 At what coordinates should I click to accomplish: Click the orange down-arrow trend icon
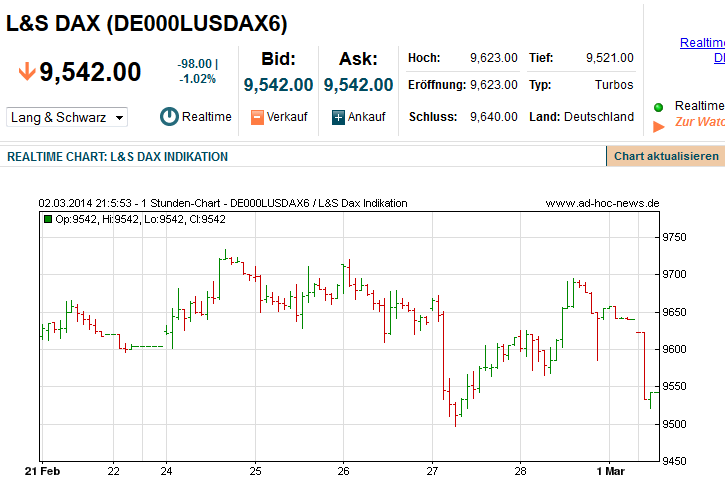26,73
